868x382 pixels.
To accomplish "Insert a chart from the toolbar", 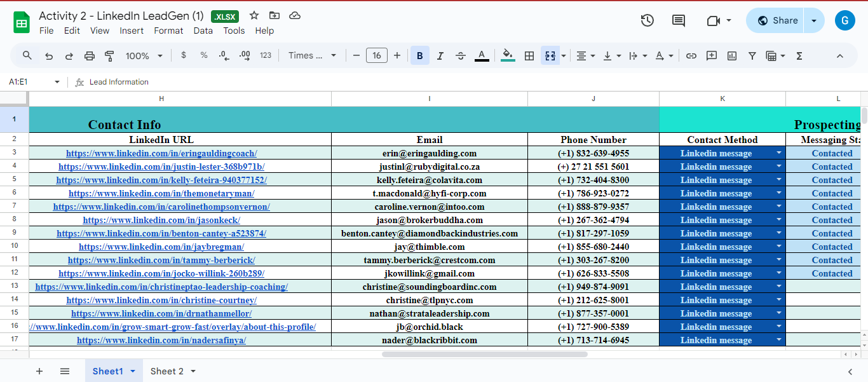I will tap(732, 56).
